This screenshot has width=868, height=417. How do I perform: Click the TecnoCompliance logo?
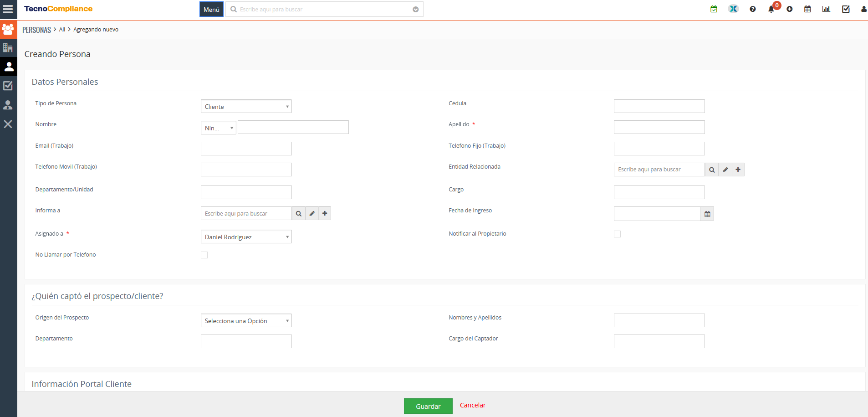click(x=58, y=9)
